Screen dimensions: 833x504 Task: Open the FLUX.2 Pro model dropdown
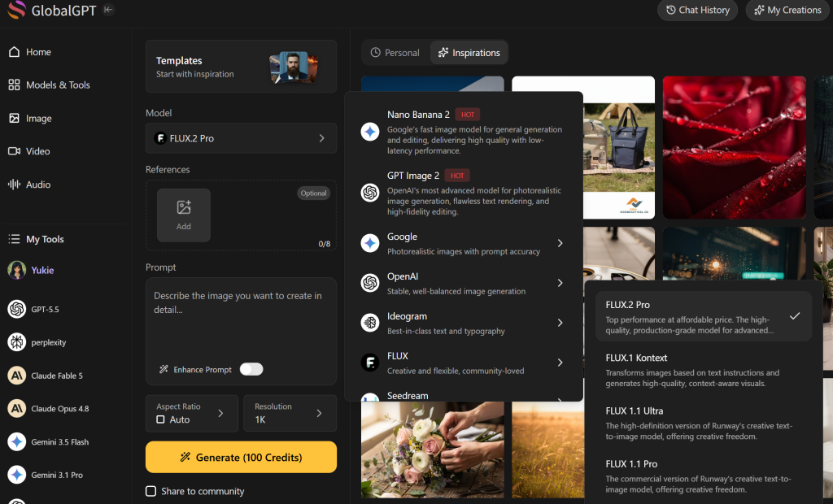point(241,138)
